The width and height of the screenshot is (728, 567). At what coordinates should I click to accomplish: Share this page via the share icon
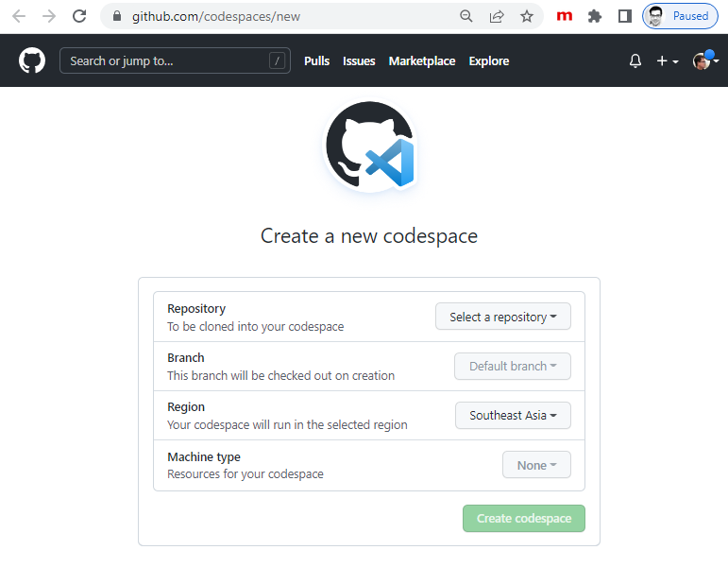coord(497,16)
